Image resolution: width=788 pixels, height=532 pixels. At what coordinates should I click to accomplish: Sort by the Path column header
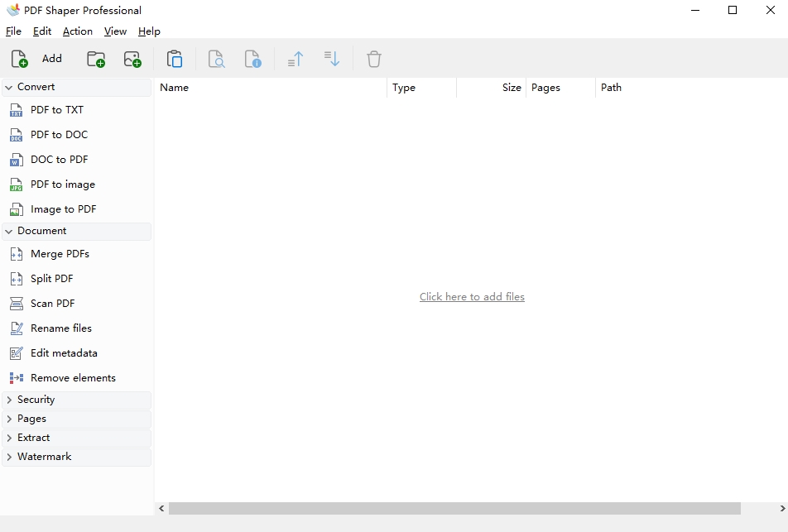(691, 88)
